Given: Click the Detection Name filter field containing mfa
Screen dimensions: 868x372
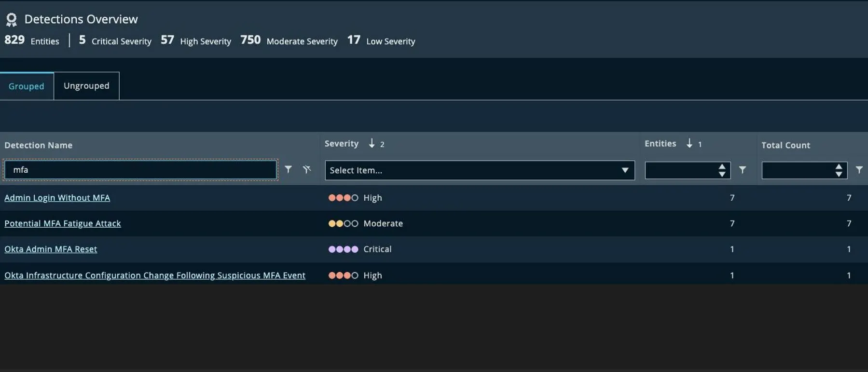Looking at the screenshot, I should pos(140,170).
